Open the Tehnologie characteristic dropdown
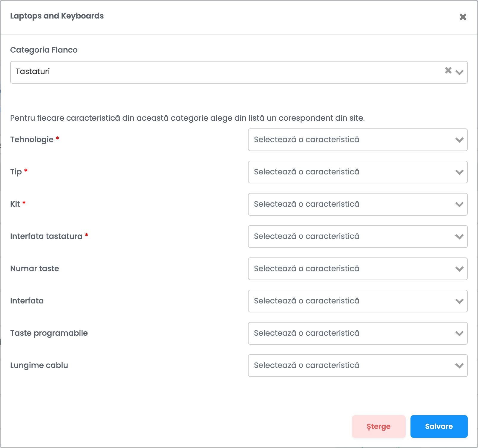 [358, 140]
